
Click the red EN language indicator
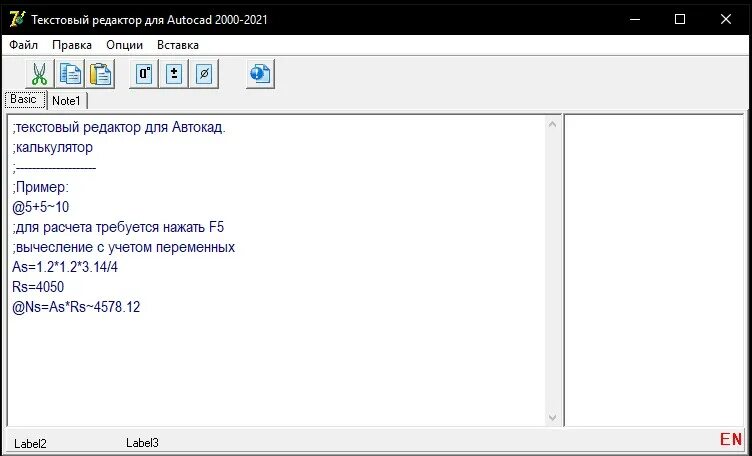tap(731, 439)
